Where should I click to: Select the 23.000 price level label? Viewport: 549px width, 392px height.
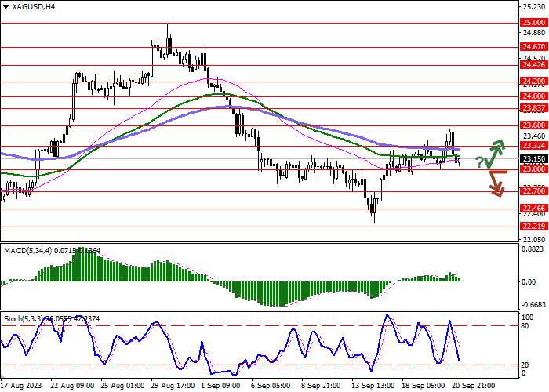click(x=534, y=169)
